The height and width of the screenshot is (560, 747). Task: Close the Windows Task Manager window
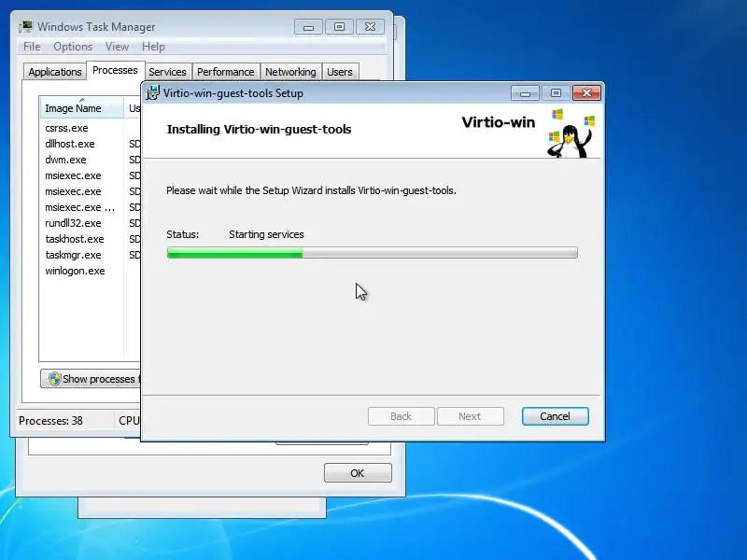point(370,27)
